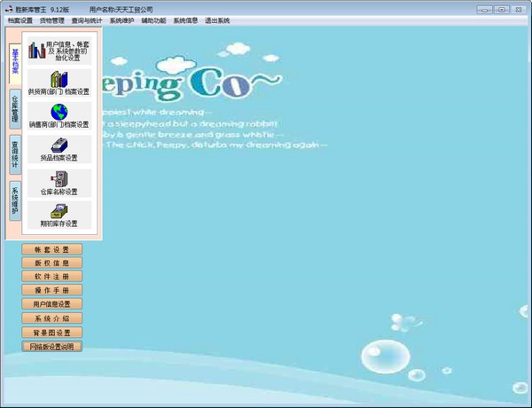Click 退出系统 in menu bar

(x=217, y=20)
